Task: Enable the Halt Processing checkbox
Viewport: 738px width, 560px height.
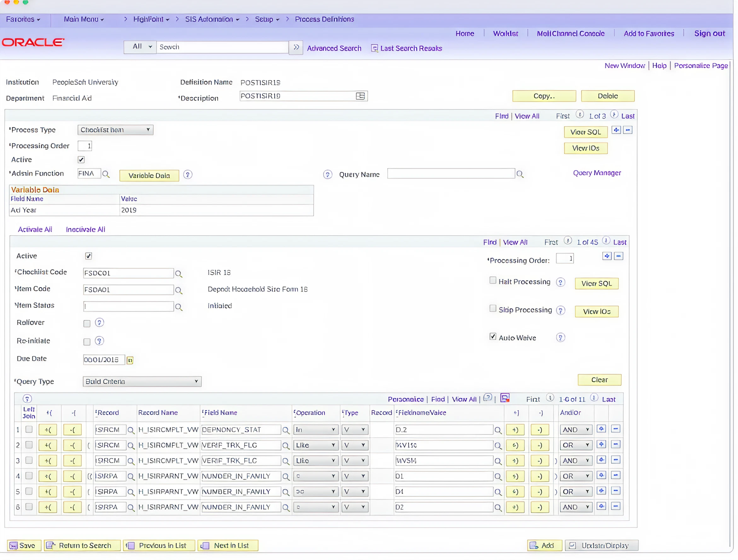Action: coord(493,280)
